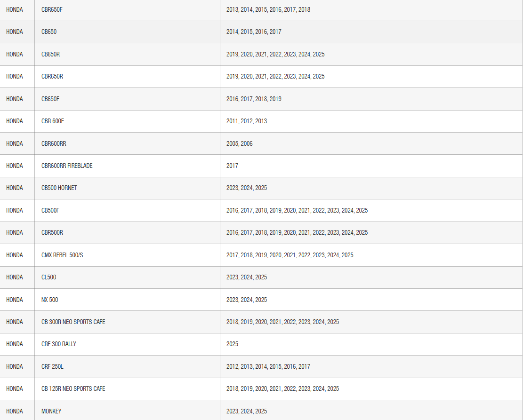Click the CBR600RR FIREBLADE model cell
The width and height of the screenshot is (523, 420).
tap(67, 166)
